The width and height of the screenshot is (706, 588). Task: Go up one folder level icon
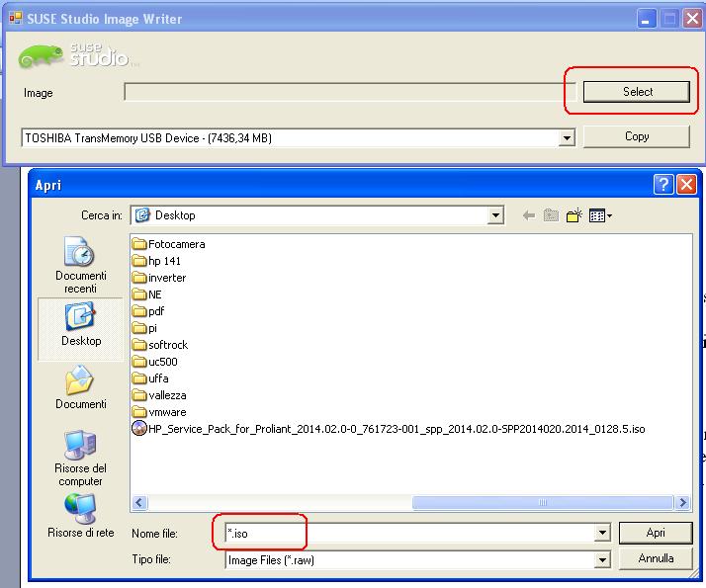tap(551, 216)
